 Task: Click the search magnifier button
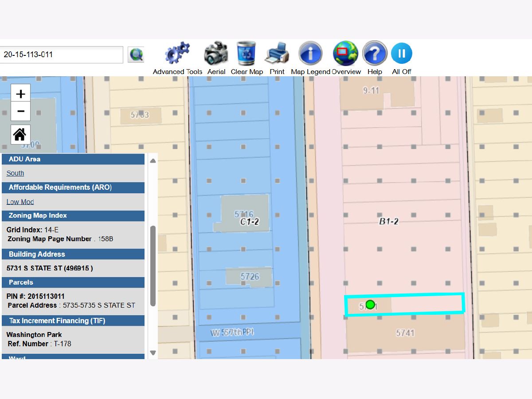click(x=136, y=55)
